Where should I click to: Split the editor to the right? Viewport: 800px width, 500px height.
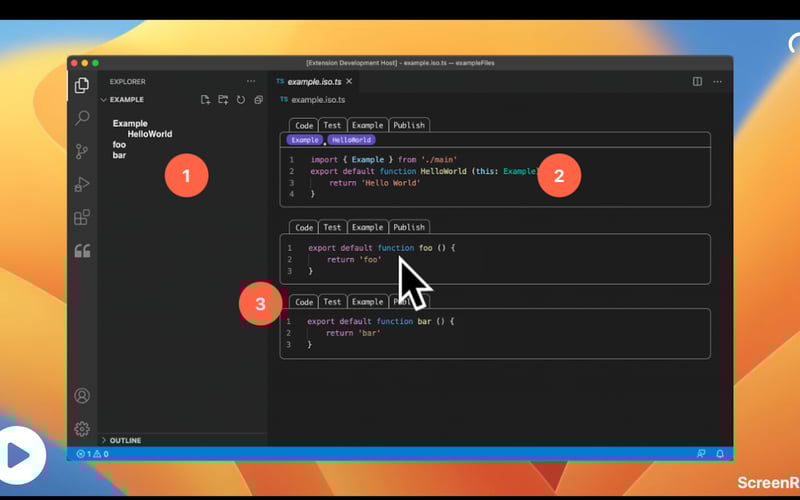coord(697,82)
